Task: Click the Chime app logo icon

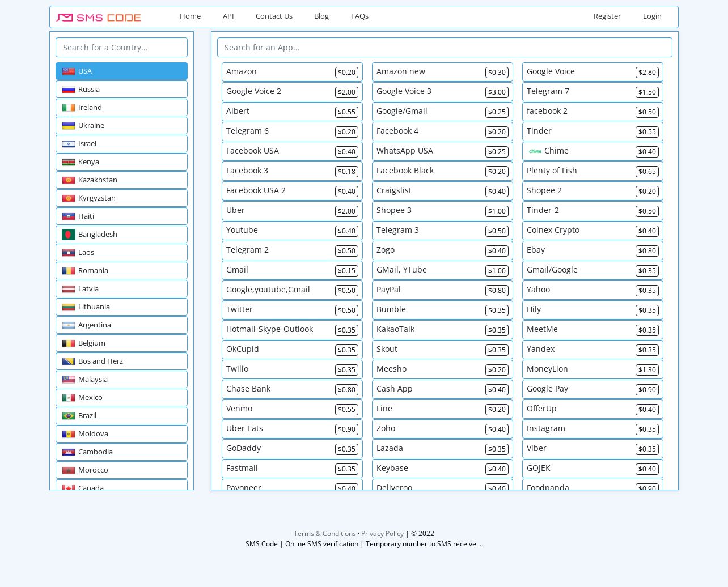Action: (x=535, y=151)
